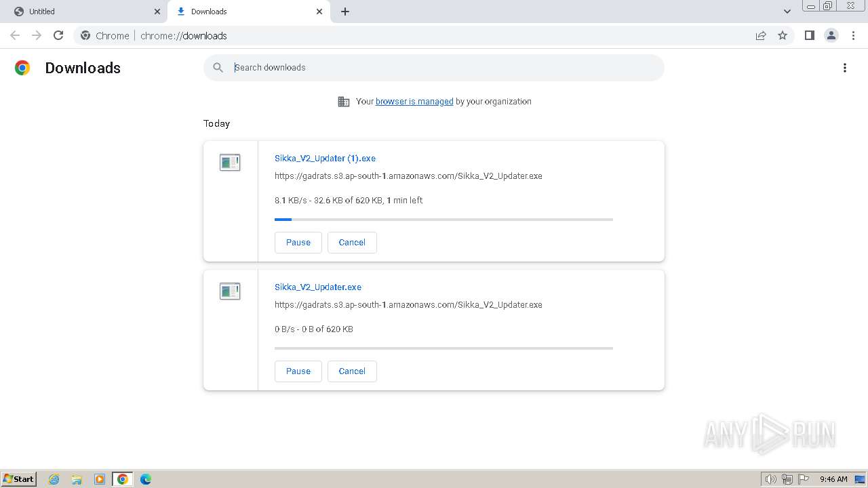Open a new tab with the plus button

[345, 12]
